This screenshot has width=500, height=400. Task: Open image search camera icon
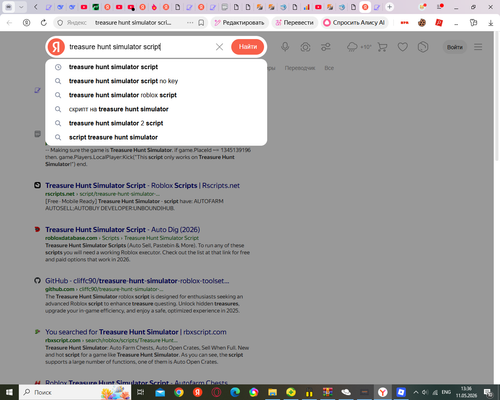click(305, 47)
